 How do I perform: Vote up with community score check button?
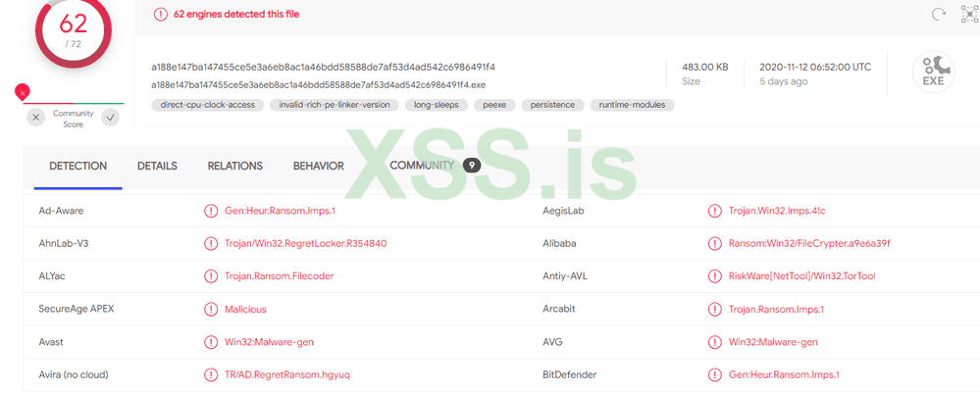tap(111, 117)
